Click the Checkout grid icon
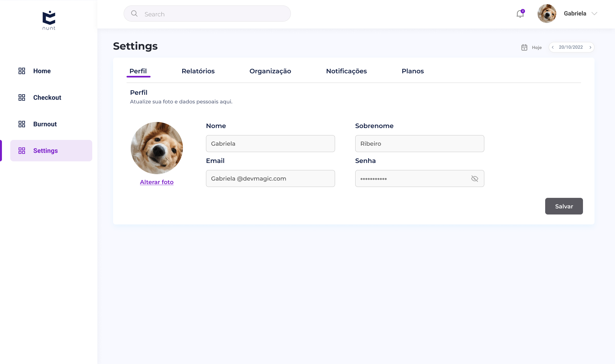 pos(22,98)
